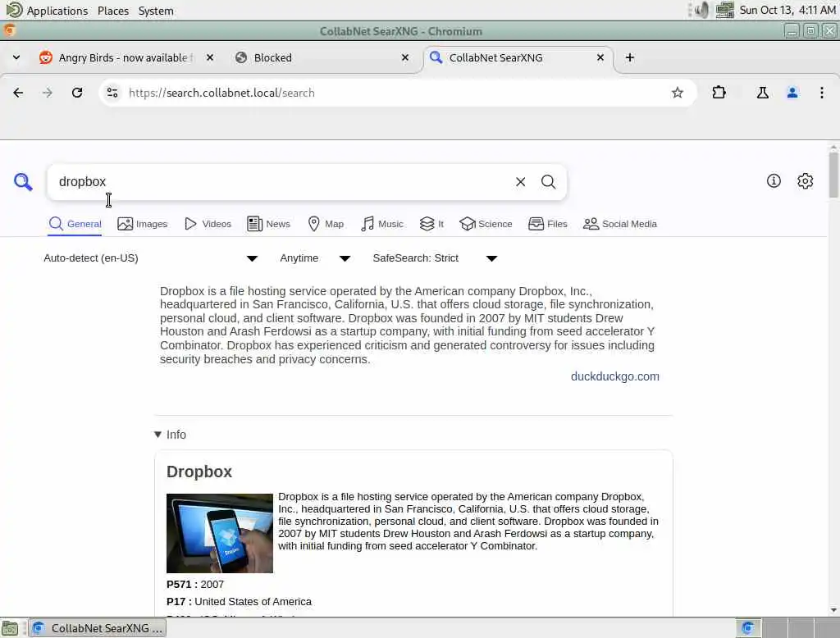Screen dimensions: 840x638
Task: Switch to Map search category
Action: coord(326,224)
